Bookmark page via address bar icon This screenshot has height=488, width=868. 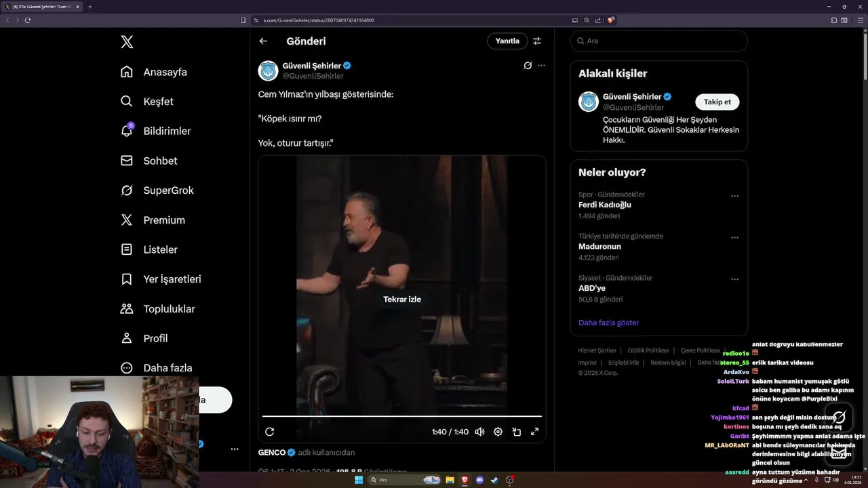243,20
